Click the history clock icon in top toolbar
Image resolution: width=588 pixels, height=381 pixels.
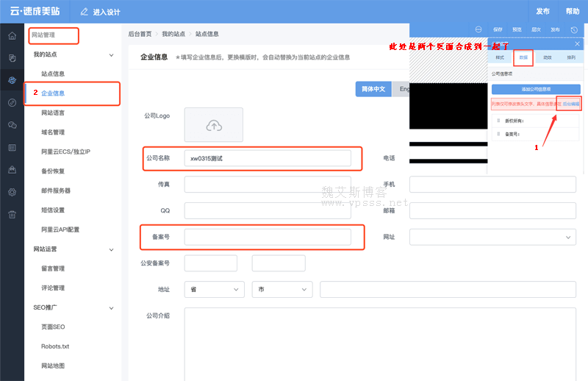pos(573,30)
